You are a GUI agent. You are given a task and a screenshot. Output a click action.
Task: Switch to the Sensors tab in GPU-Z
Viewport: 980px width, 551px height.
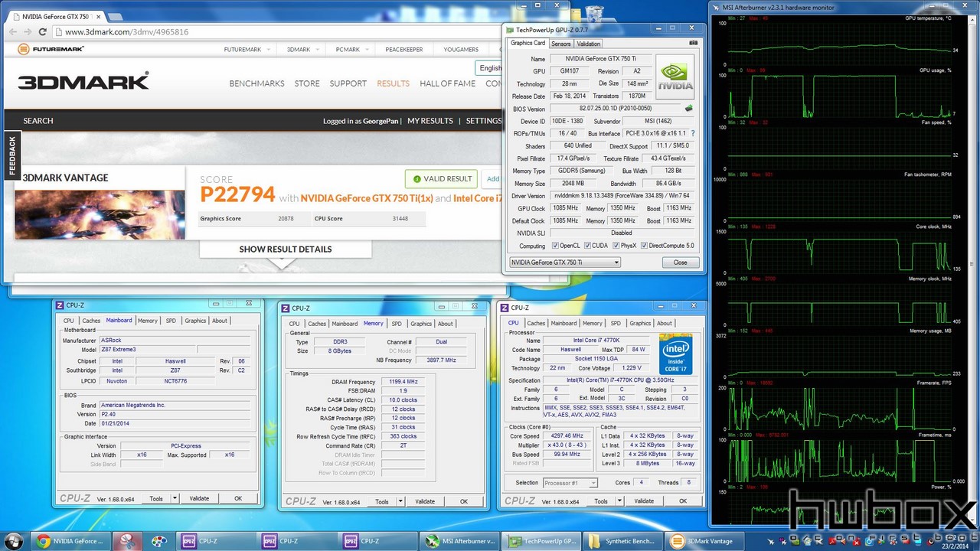pos(561,44)
